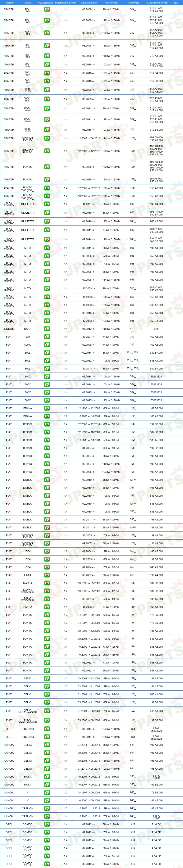Image resolution: width=183 pixels, height=868 pixels.
Task: Select fuel icon for Mito 103kW/140KM row
Action: (47, 321)
